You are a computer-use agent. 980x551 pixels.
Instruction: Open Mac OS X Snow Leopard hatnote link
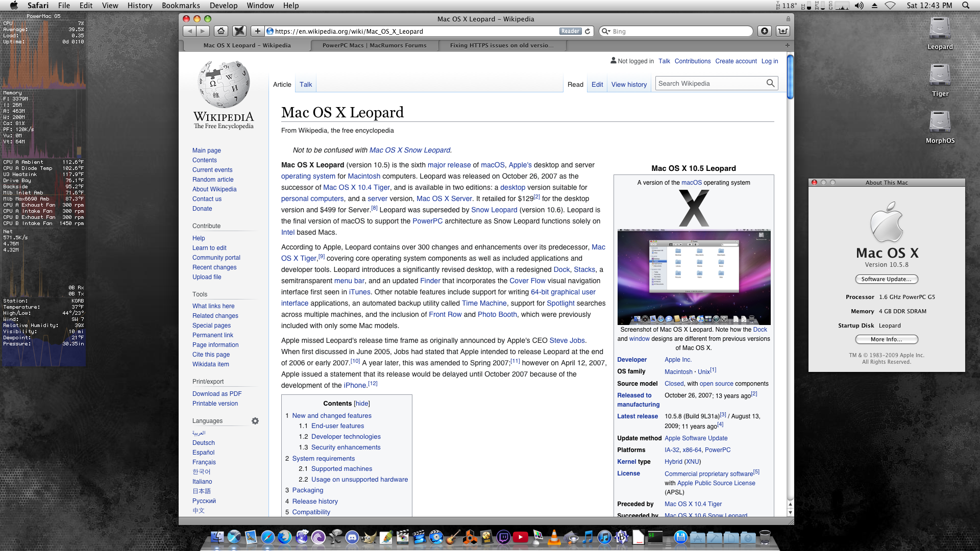pos(410,150)
